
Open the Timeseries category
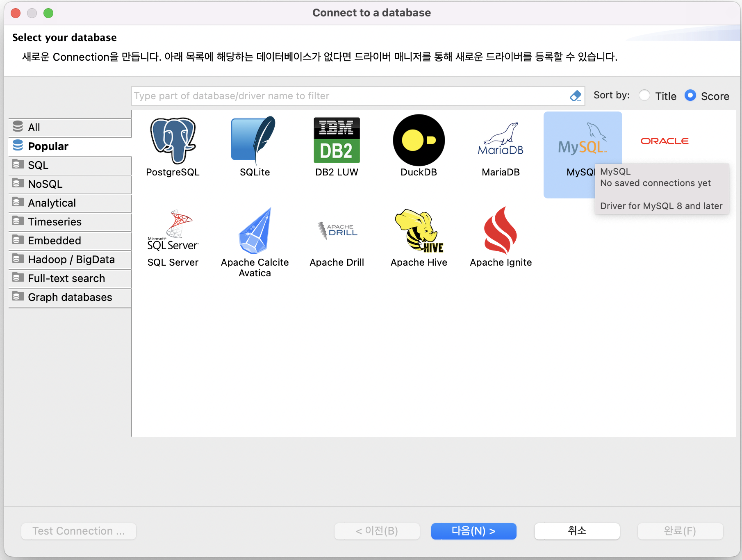(x=70, y=222)
